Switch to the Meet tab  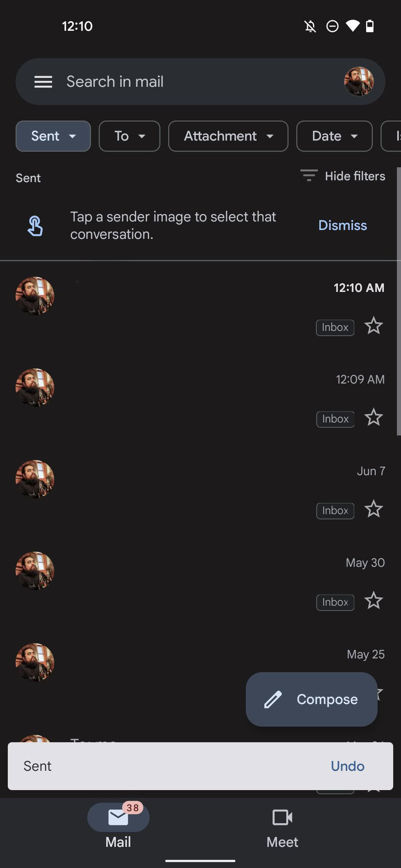[x=282, y=827]
